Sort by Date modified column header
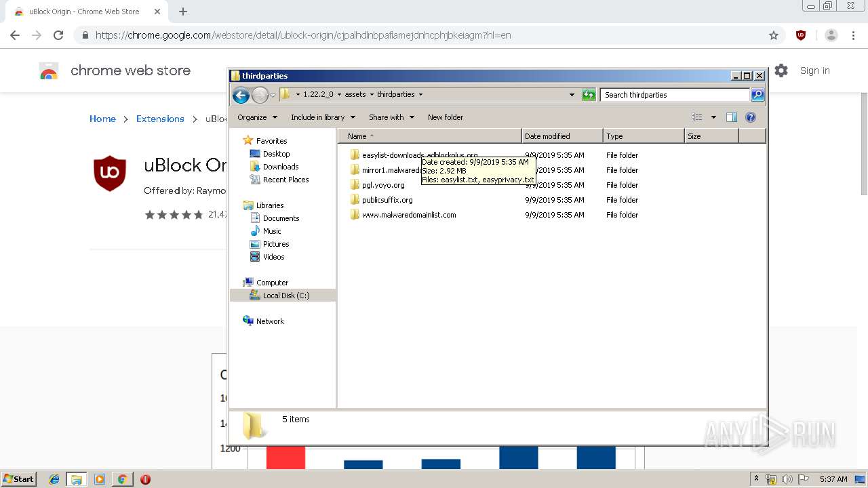 click(x=562, y=136)
